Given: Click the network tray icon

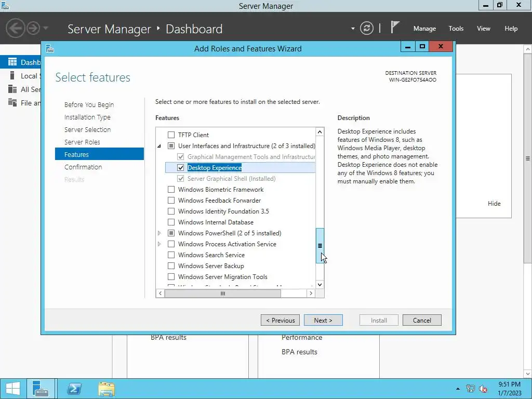Looking at the screenshot, I should tap(470, 389).
